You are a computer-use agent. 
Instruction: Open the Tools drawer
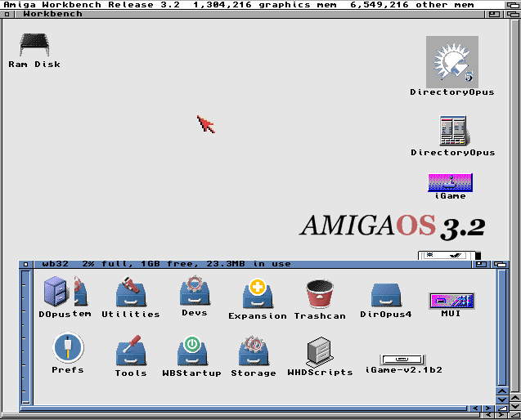point(131,351)
